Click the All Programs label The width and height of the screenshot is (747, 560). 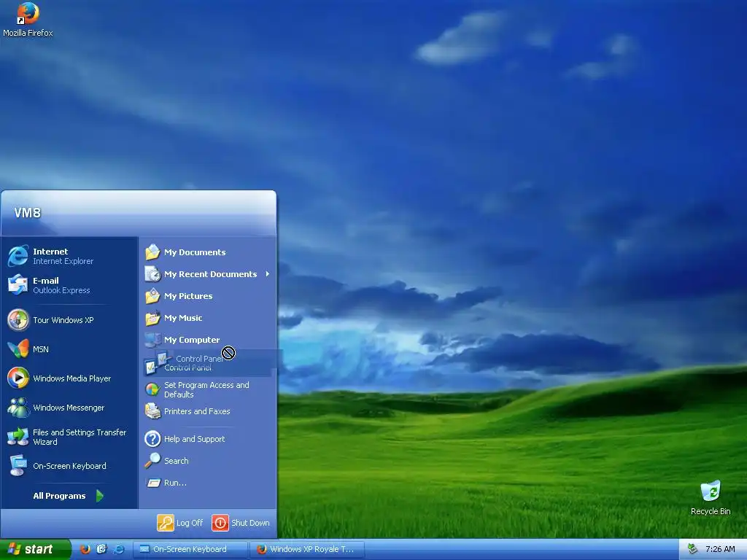[59, 496]
